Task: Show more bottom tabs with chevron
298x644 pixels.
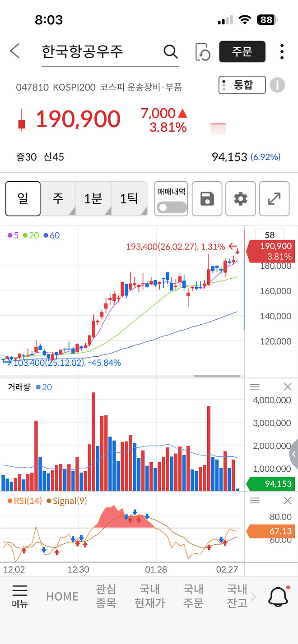Action: click(x=253, y=597)
